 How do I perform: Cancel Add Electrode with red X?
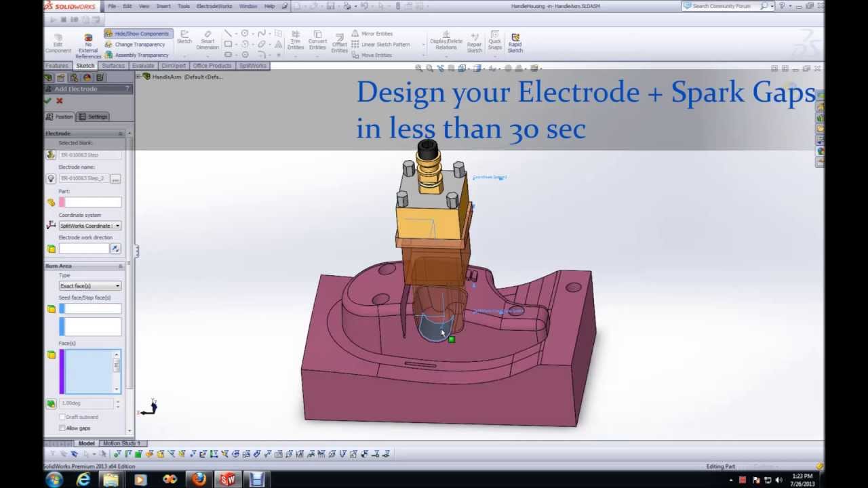(x=59, y=100)
